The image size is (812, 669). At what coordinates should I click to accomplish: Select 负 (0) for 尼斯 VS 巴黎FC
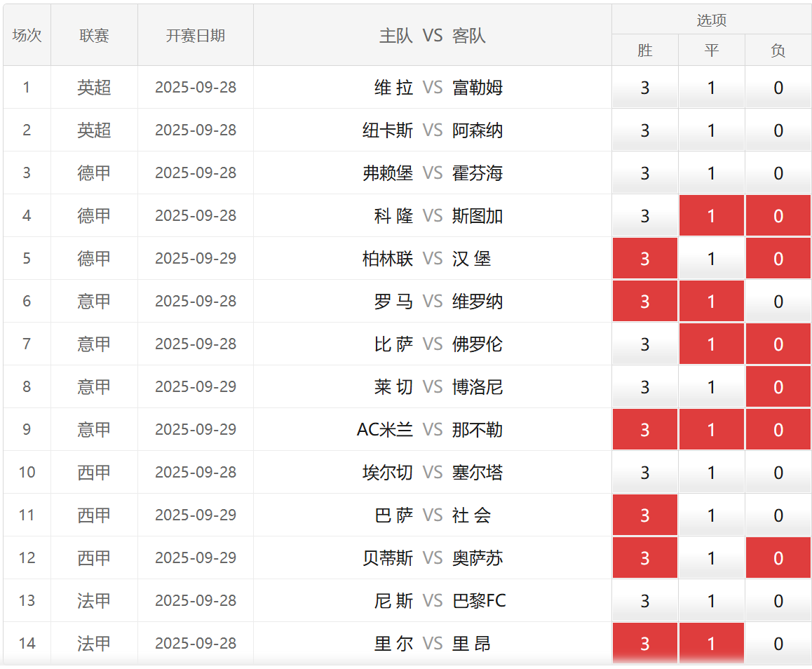coord(778,601)
